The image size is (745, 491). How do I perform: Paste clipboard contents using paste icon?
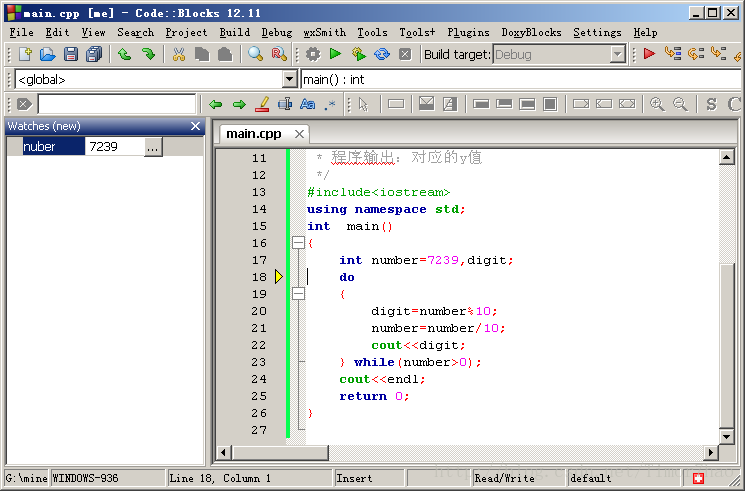point(225,54)
